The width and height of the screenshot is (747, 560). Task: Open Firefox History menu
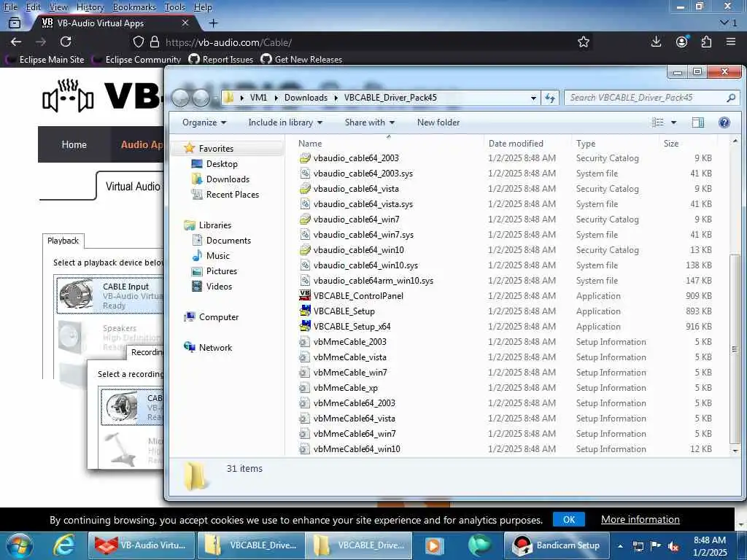(90, 7)
